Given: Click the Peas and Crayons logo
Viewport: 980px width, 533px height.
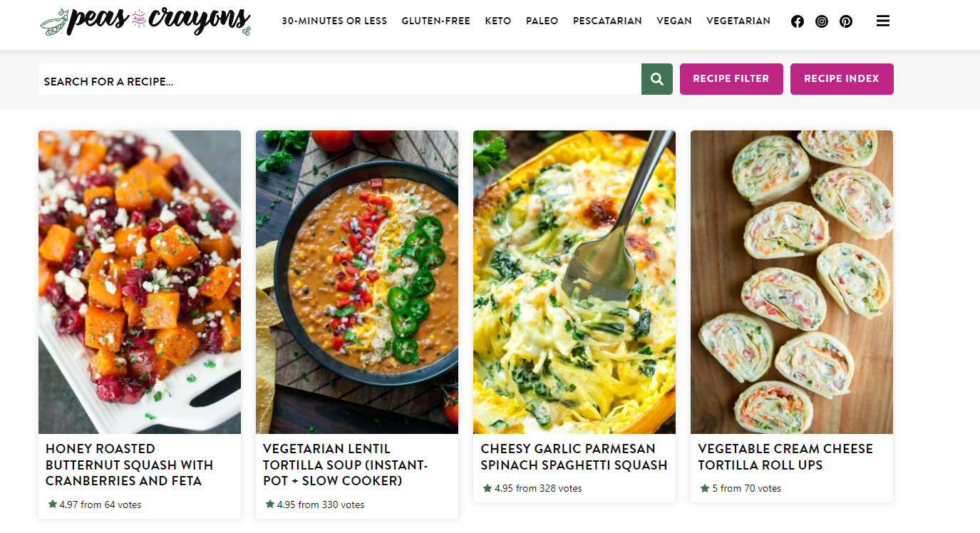Looking at the screenshot, I should (x=145, y=21).
